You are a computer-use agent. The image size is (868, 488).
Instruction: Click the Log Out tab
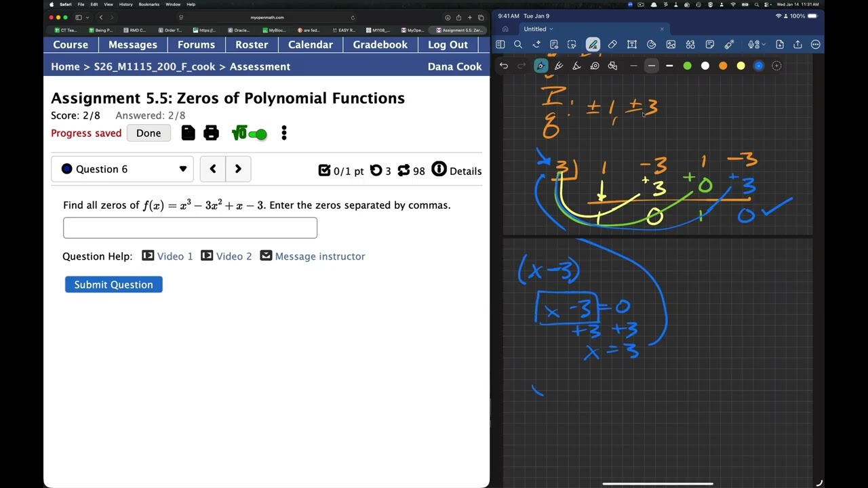tap(448, 45)
